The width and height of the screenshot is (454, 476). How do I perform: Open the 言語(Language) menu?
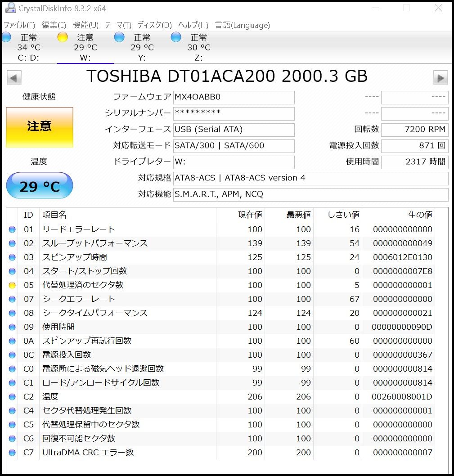(x=242, y=25)
